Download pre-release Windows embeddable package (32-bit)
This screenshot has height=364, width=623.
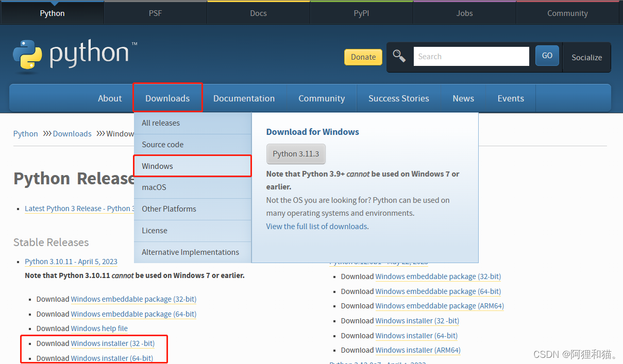[438, 276]
